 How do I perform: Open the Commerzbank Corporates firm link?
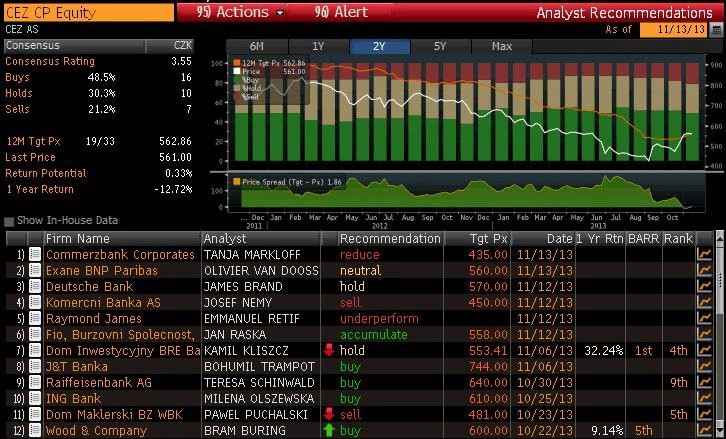coord(120,255)
